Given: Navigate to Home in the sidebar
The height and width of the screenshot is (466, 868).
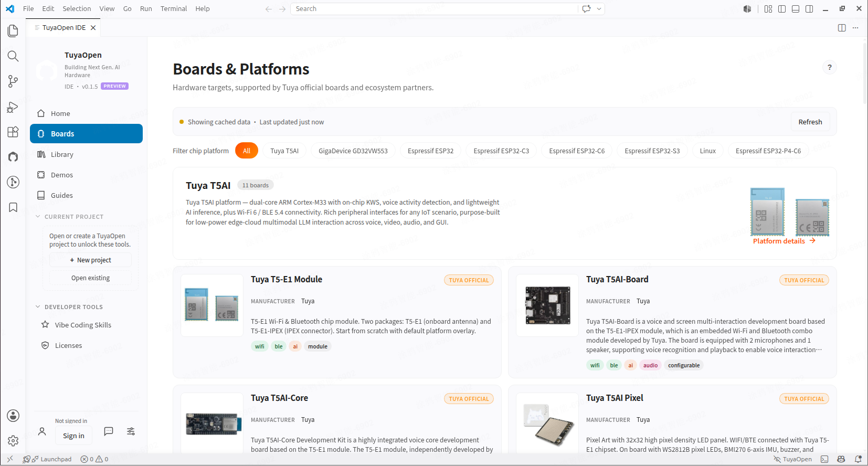Looking at the screenshot, I should (86, 113).
